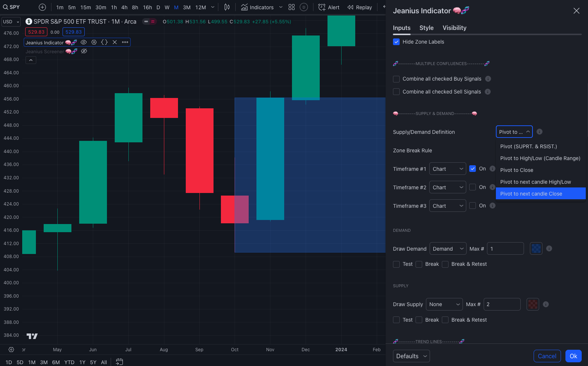Show info for Timeframe #3
This screenshot has height=366, width=588.
(x=493, y=206)
